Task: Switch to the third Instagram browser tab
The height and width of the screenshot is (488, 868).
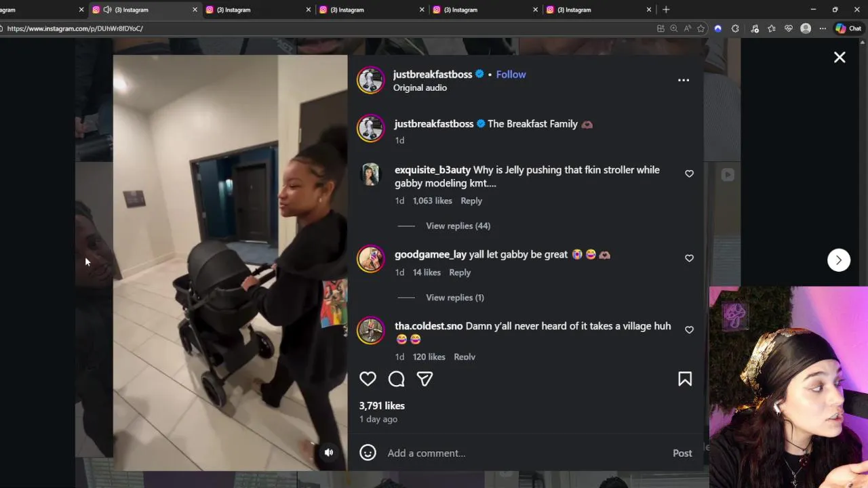Action: point(259,9)
